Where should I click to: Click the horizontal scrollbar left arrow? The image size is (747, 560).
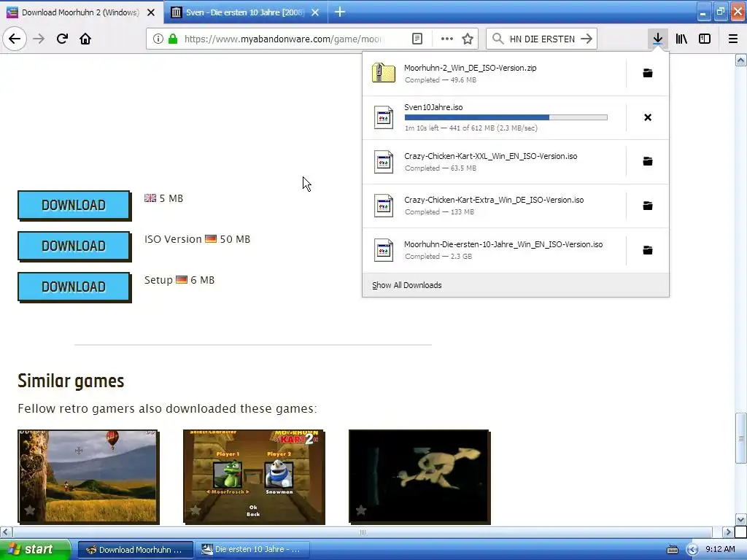6,532
